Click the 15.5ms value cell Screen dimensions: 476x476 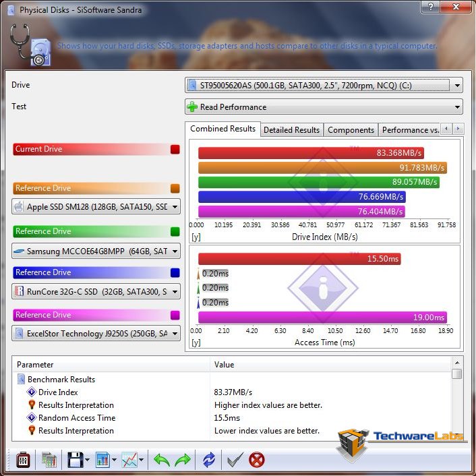point(227,418)
